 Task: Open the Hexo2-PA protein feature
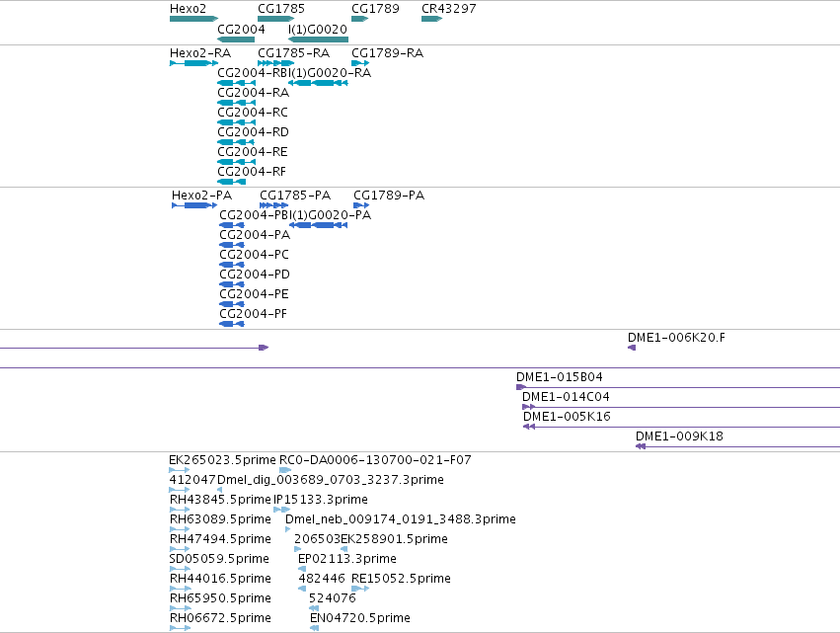tap(194, 205)
